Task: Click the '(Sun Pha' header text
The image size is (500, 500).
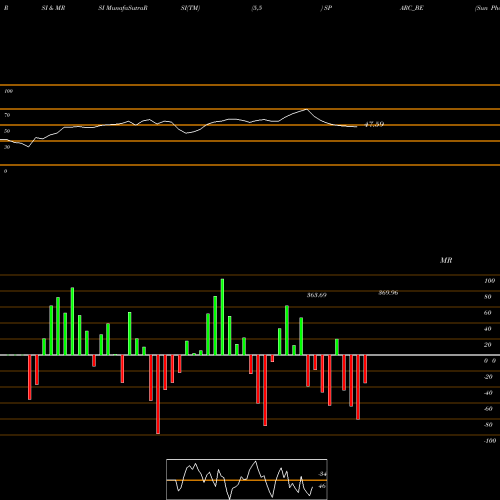Action: pyautogui.click(x=487, y=8)
